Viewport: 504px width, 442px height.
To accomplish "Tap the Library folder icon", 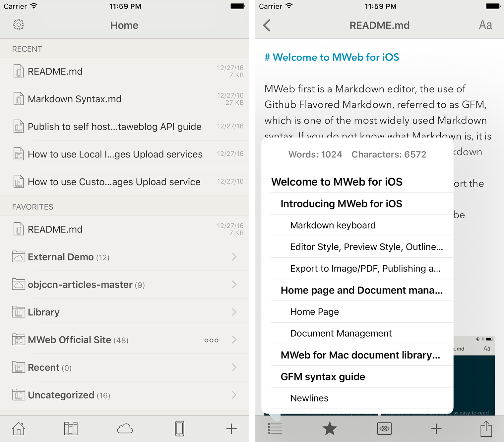I will (19, 312).
